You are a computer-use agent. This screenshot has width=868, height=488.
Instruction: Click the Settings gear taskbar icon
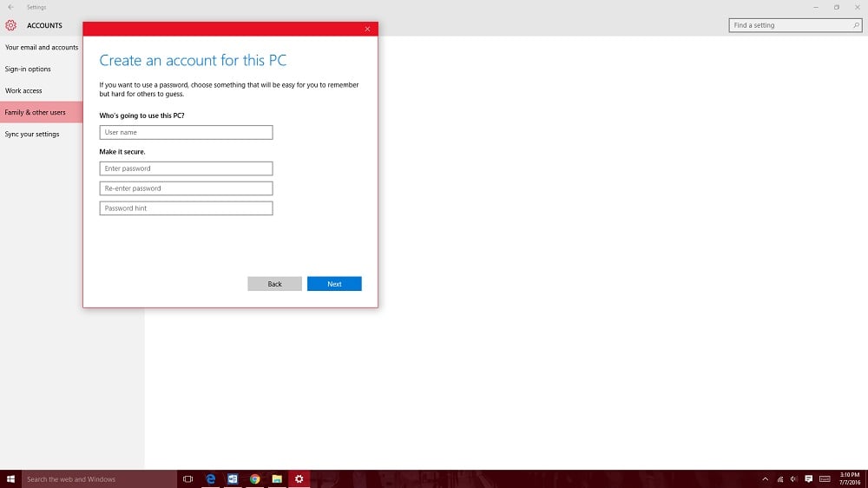[299, 478]
